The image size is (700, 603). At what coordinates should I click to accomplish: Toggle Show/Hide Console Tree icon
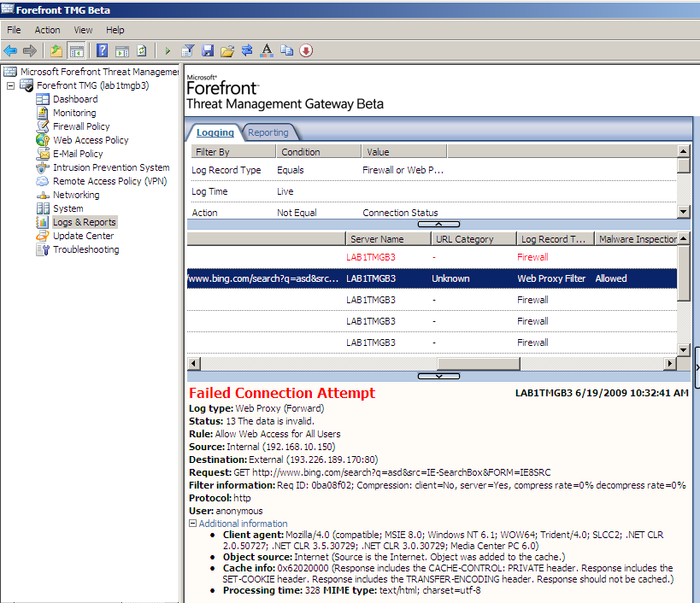(76, 51)
